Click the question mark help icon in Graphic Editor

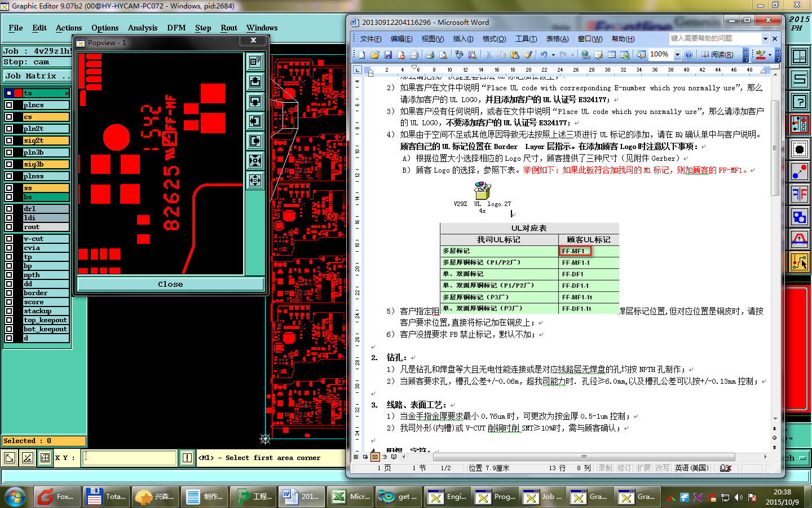[x=800, y=102]
